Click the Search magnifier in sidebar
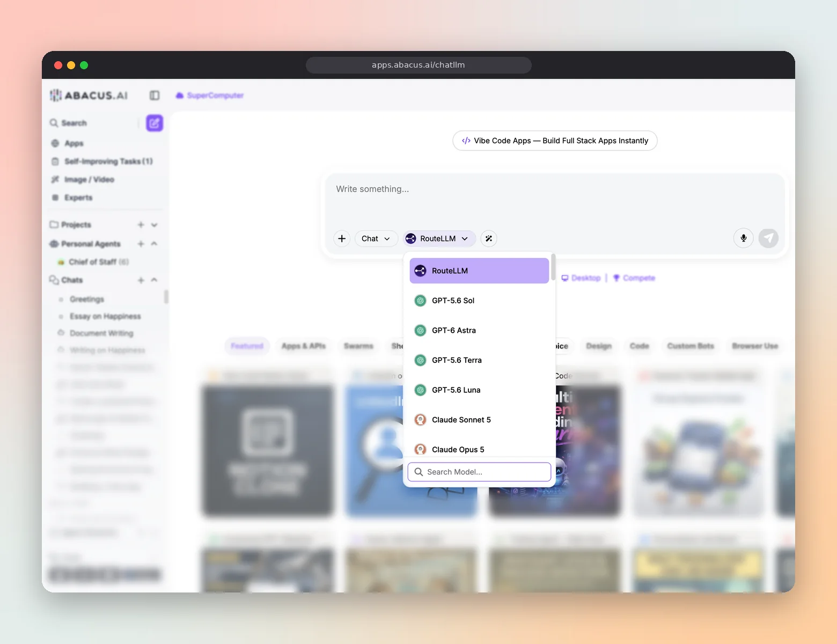 pos(54,123)
